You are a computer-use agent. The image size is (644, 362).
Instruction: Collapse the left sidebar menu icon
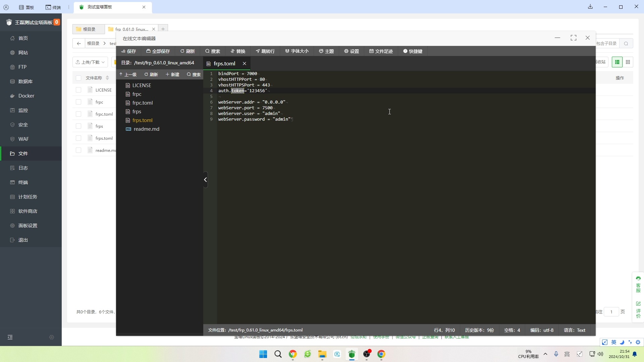tap(10, 337)
